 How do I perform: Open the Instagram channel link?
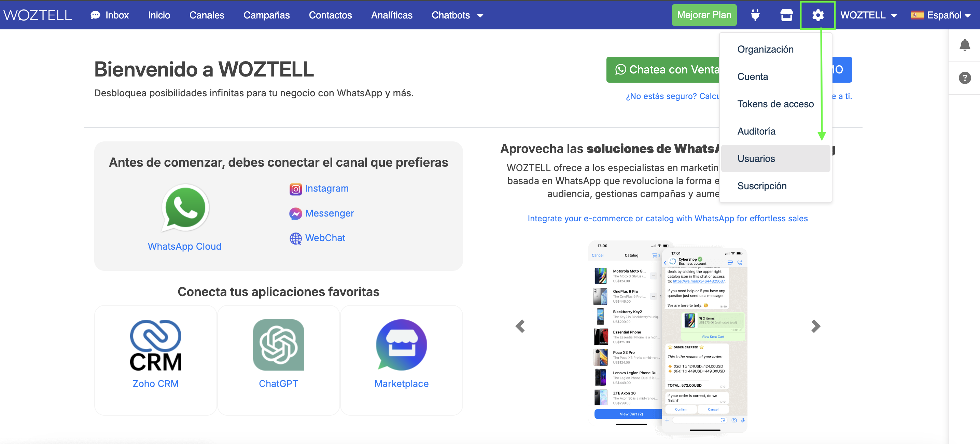point(327,189)
